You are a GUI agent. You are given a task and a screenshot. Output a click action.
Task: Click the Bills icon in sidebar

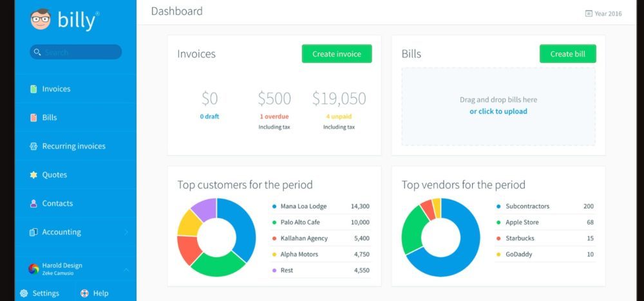33,118
